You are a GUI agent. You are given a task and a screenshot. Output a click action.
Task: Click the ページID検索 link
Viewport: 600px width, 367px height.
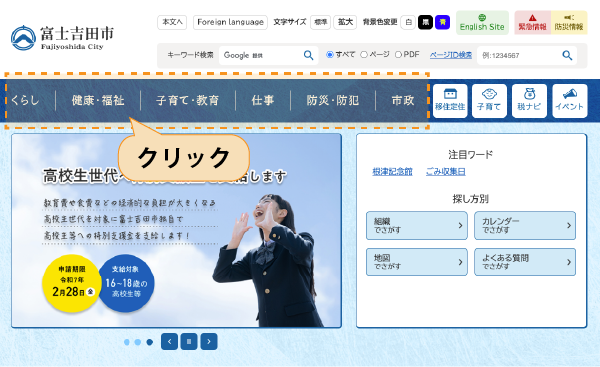click(451, 55)
